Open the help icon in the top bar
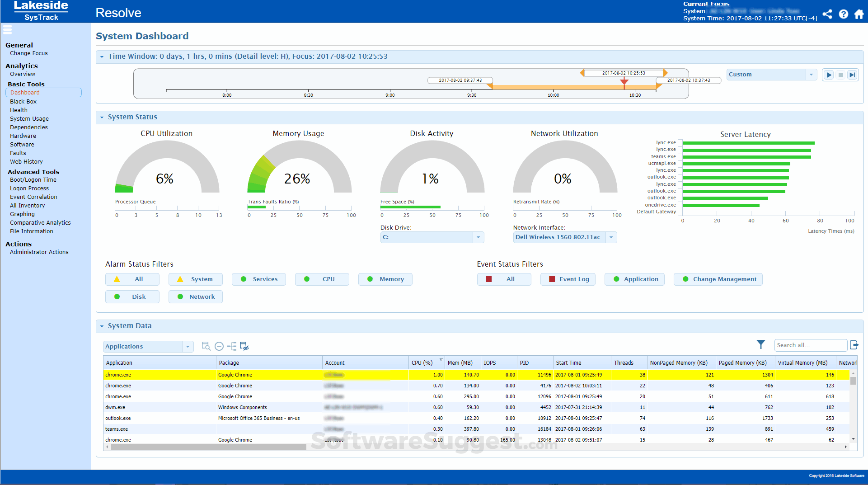The width and height of the screenshot is (868, 485). point(844,14)
